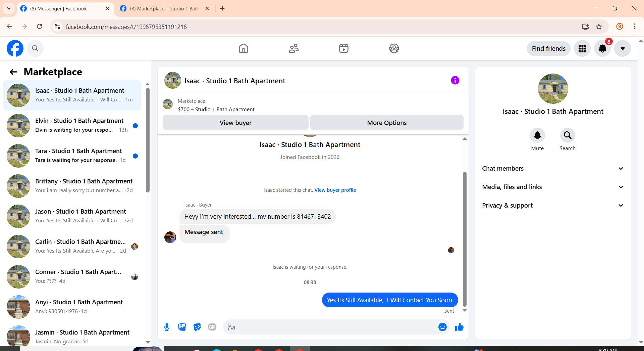Viewport: 644px width, 351px height.
Task: Install app icon in address bar
Action: [x=585, y=27]
